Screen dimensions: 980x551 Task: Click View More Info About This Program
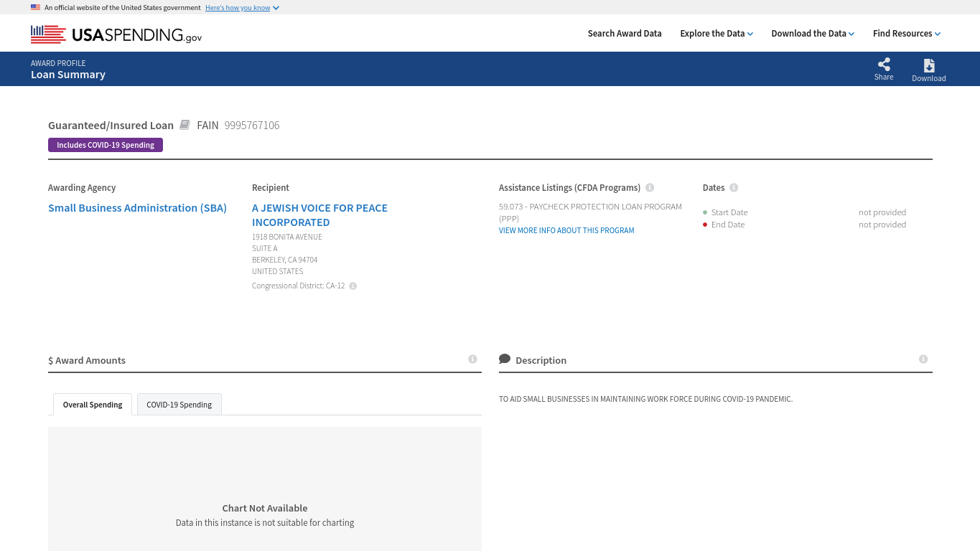566,230
